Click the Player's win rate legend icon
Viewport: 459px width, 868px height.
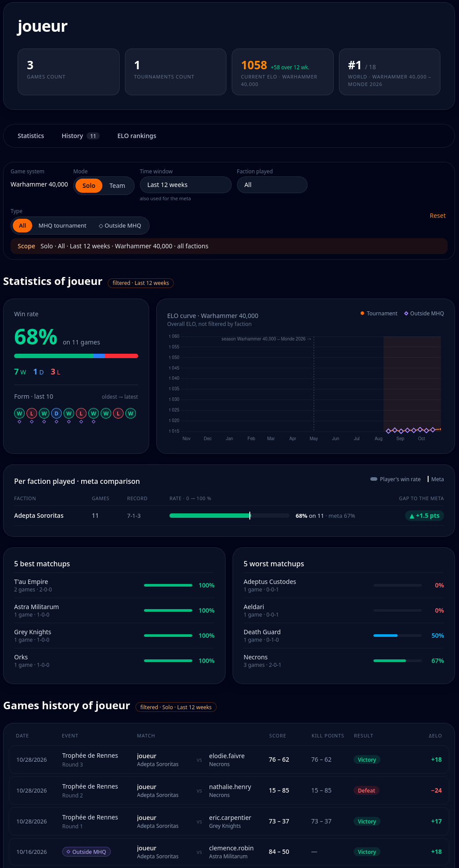pyautogui.click(x=374, y=479)
